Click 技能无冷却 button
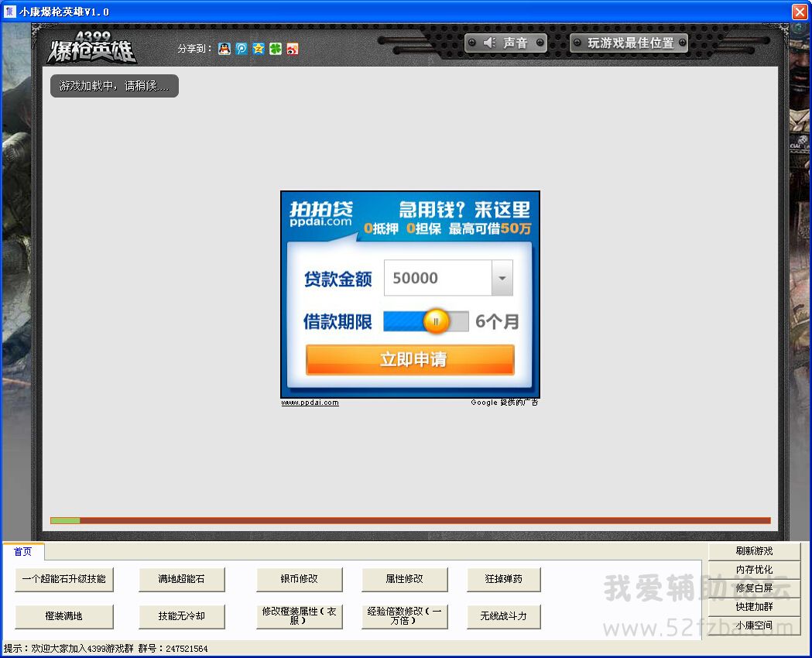 point(182,616)
